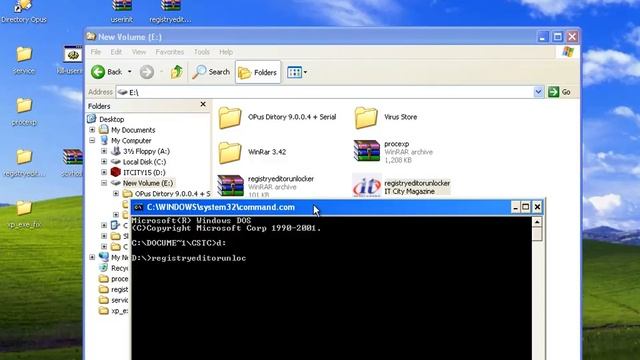Select procexp WinRAR archive file

tap(393, 151)
